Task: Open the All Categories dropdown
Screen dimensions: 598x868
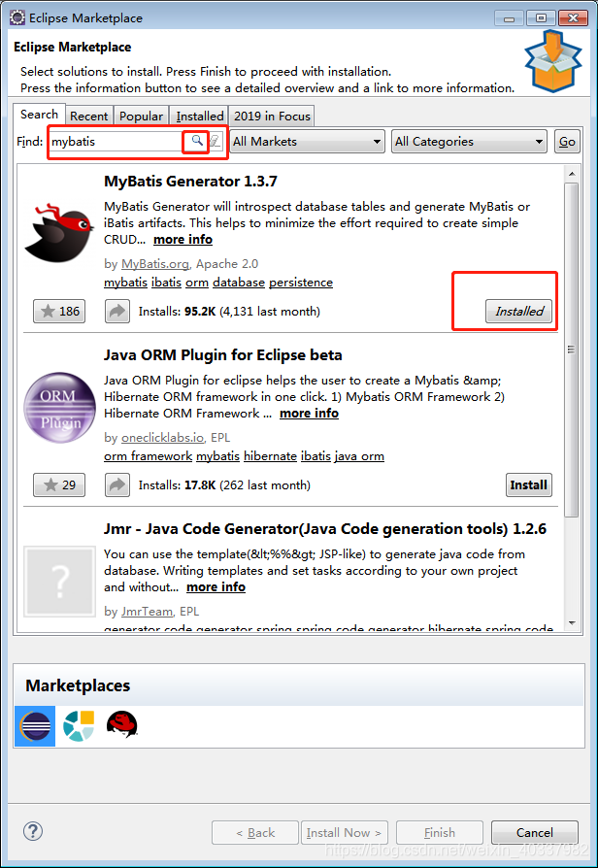Action: (x=469, y=141)
